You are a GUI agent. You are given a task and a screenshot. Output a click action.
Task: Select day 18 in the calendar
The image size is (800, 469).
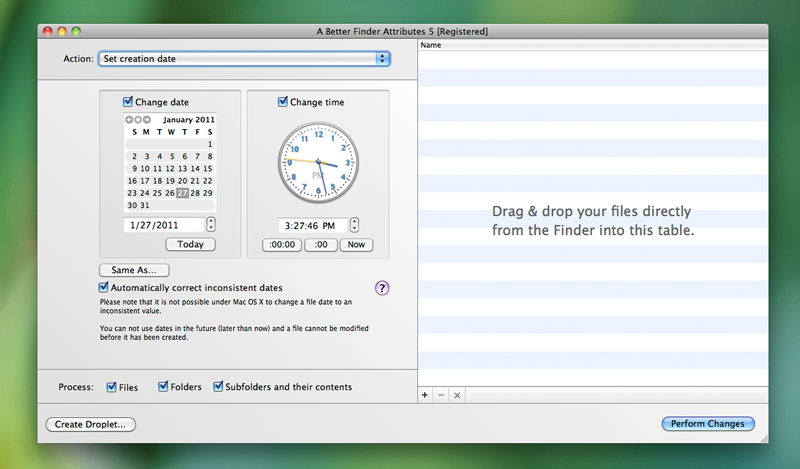(157, 181)
